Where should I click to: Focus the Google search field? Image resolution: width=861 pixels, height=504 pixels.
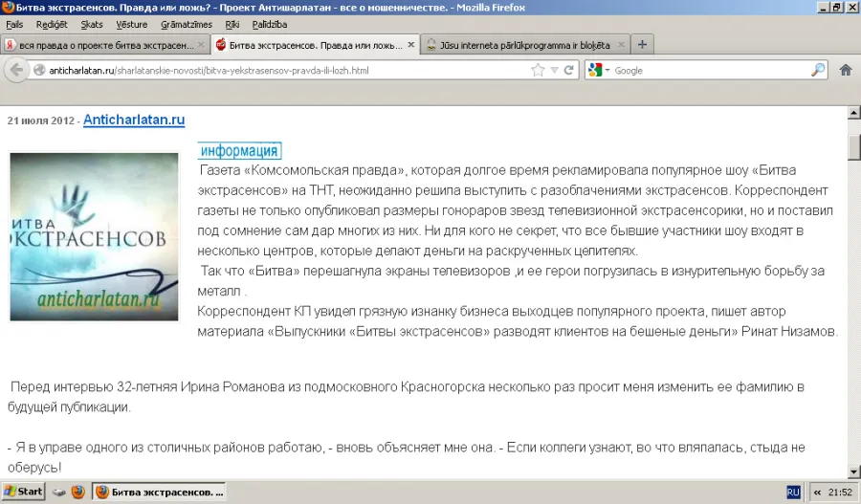(710, 70)
